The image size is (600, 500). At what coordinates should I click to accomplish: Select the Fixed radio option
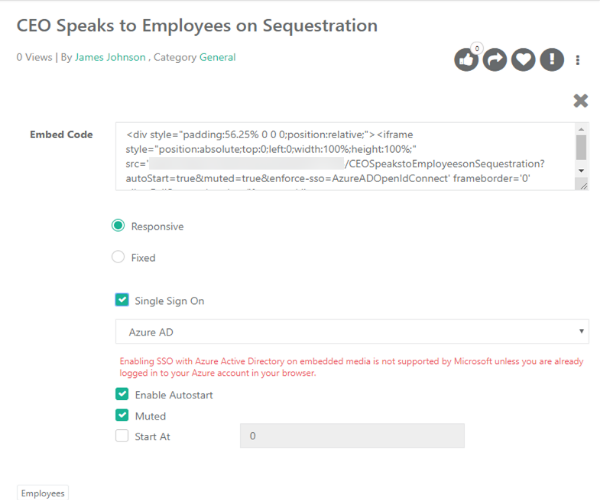pos(120,257)
